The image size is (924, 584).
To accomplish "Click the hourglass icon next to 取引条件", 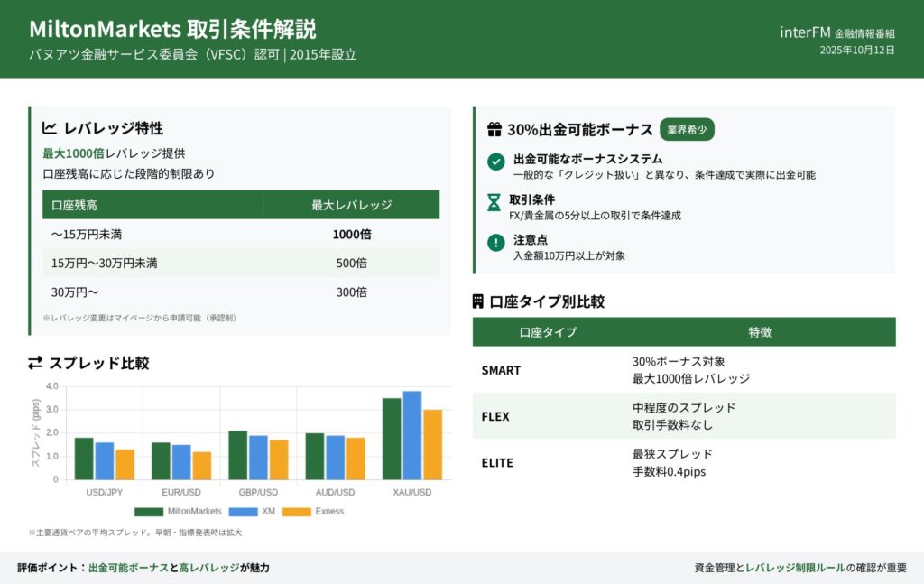I will tap(494, 202).
